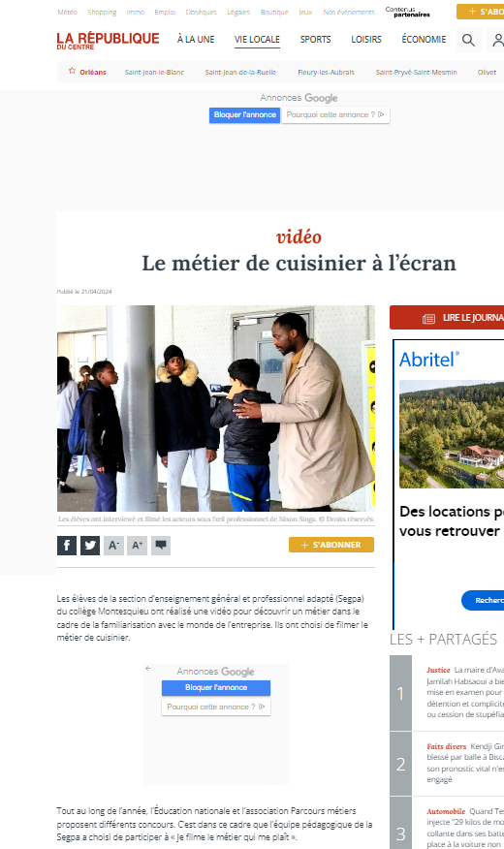Click the Orléans star favorite icon
The height and width of the screenshot is (849, 504).
[x=72, y=71]
